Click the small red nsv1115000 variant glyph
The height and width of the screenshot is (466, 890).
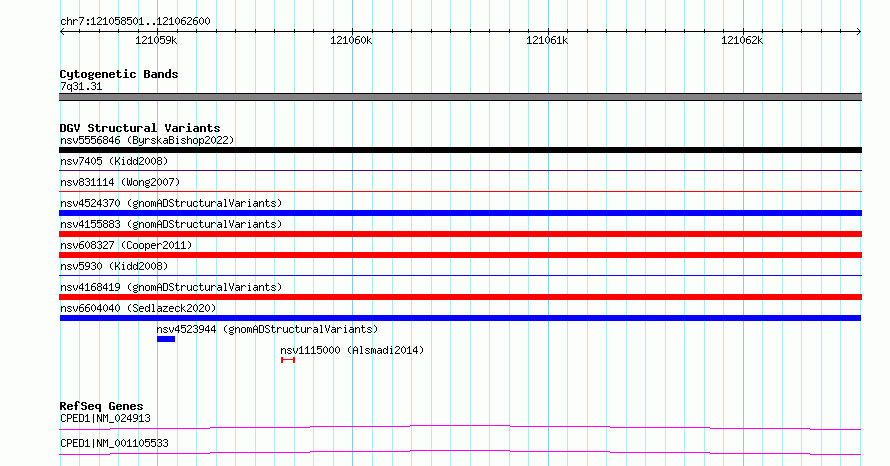pos(288,360)
